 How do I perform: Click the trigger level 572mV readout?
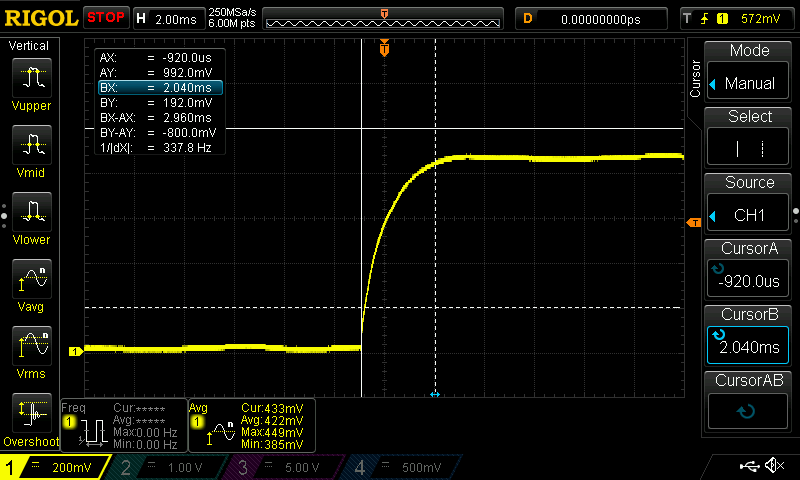tap(760, 19)
